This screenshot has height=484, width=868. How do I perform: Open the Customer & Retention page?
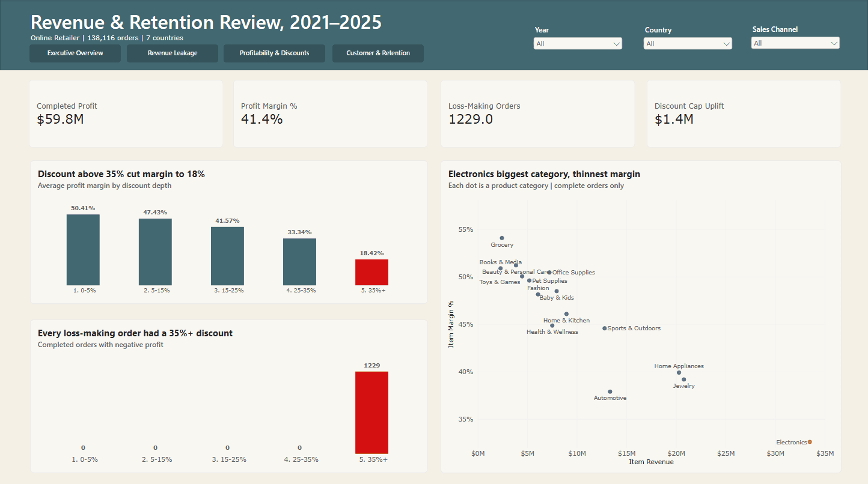click(x=378, y=53)
